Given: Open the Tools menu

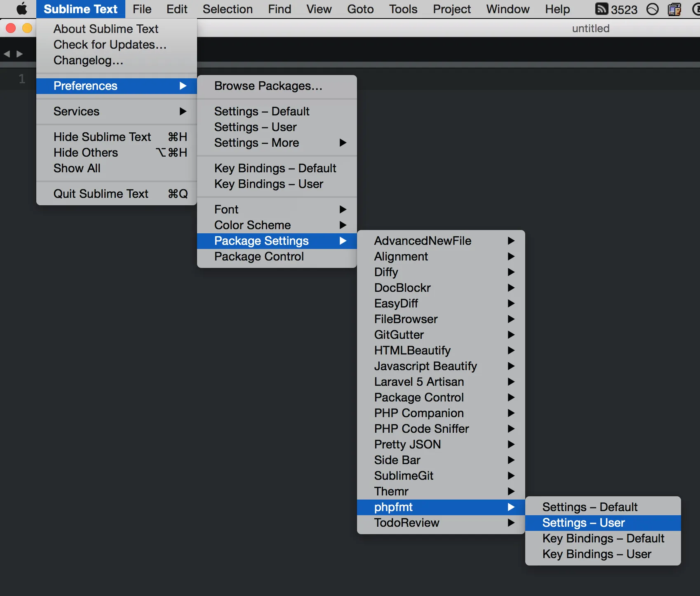Looking at the screenshot, I should point(403,9).
